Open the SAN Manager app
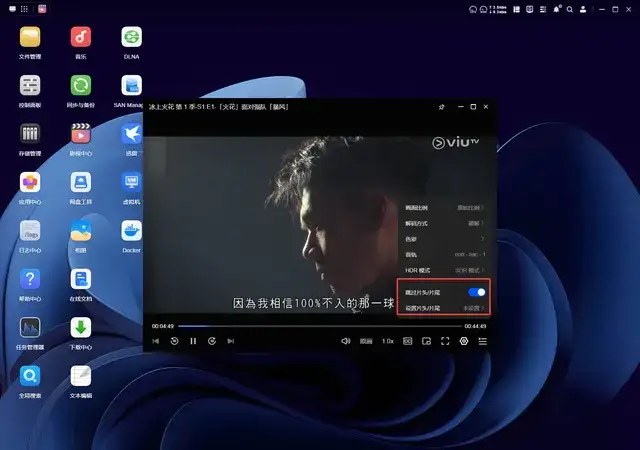The image size is (640, 450). (131, 85)
